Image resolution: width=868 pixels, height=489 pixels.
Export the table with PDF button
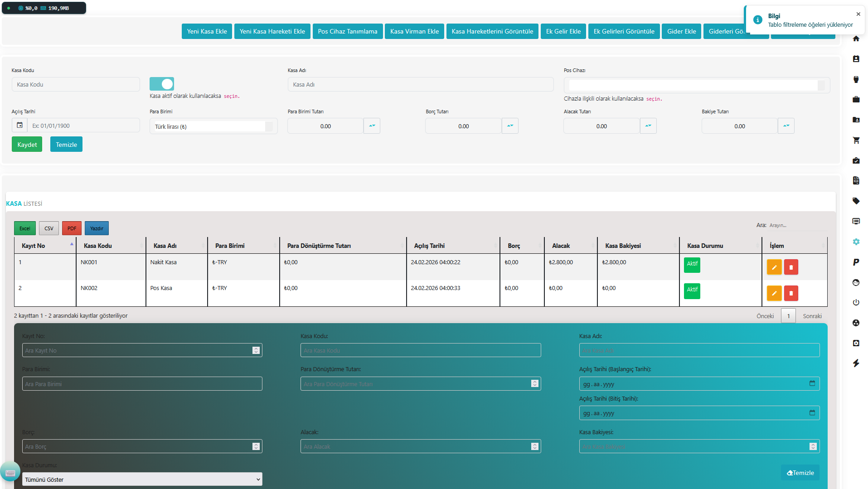[x=72, y=228]
